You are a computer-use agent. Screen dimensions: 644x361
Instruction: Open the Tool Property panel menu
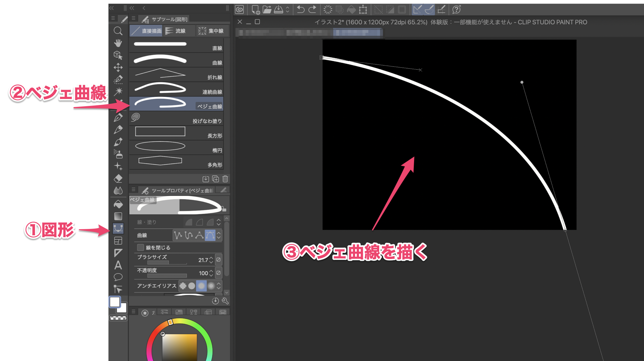coord(133,190)
